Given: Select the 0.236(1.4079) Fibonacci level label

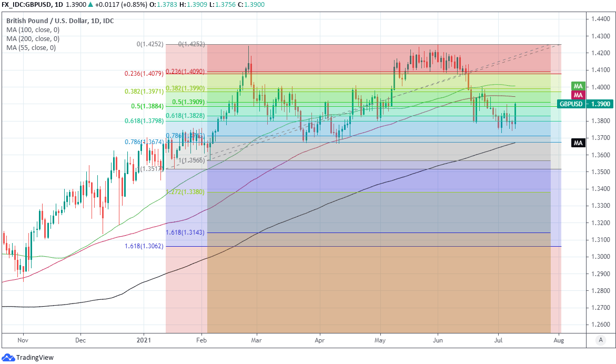Looking at the screenshot, I should coord(144,74).
